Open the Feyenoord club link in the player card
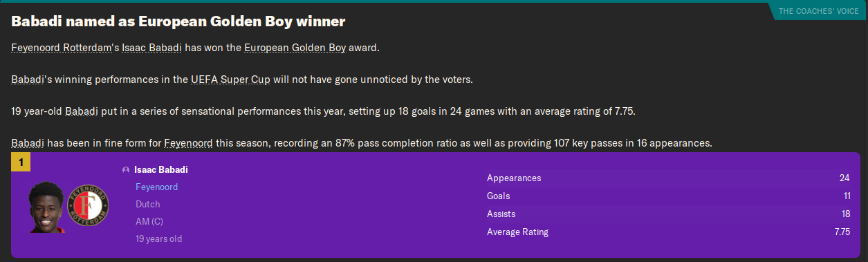 point(156,187)
